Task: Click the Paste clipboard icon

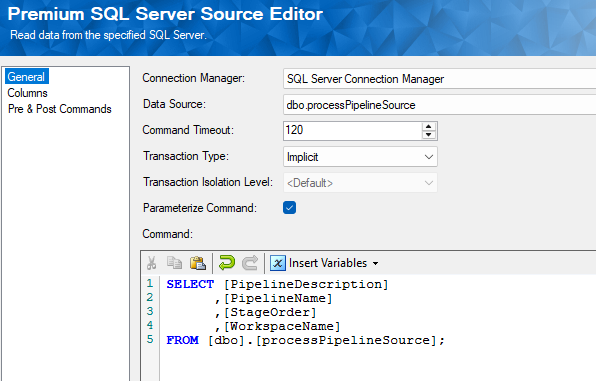Action: [198, 263]
